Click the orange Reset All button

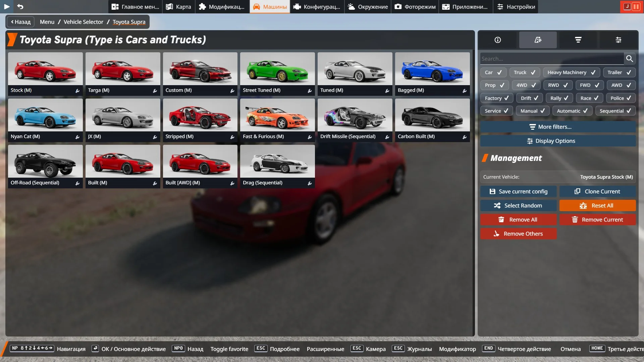point(597,205)
